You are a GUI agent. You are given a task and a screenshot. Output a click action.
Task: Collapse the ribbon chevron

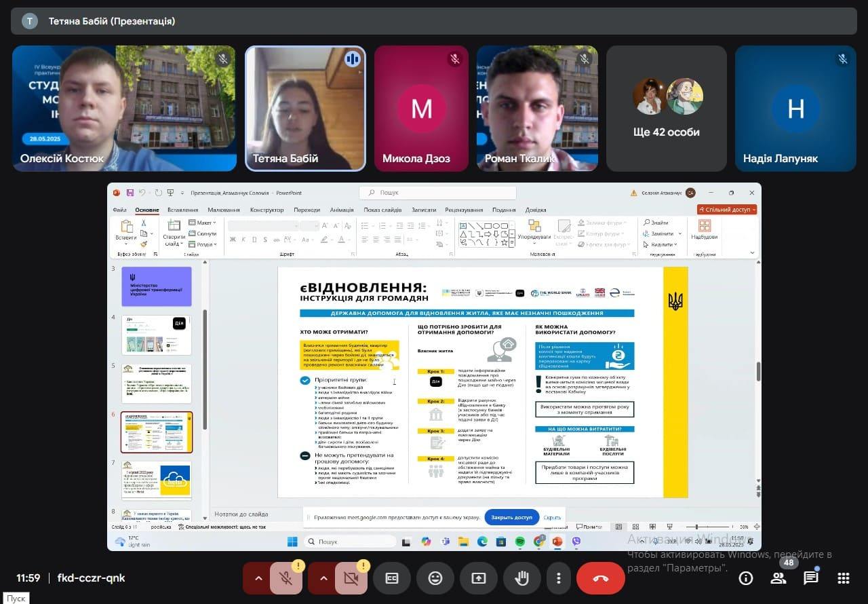(x=752, y=252)
